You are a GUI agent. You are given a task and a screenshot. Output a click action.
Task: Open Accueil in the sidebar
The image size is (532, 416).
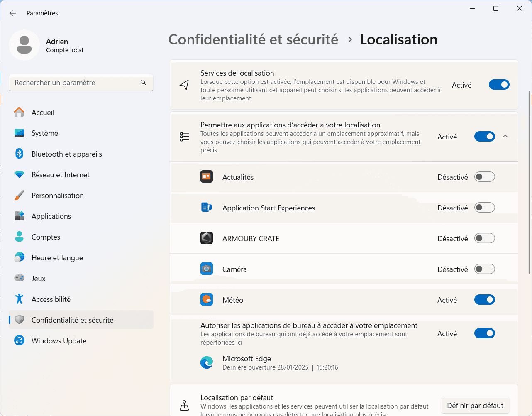click(x=81, y=112)
